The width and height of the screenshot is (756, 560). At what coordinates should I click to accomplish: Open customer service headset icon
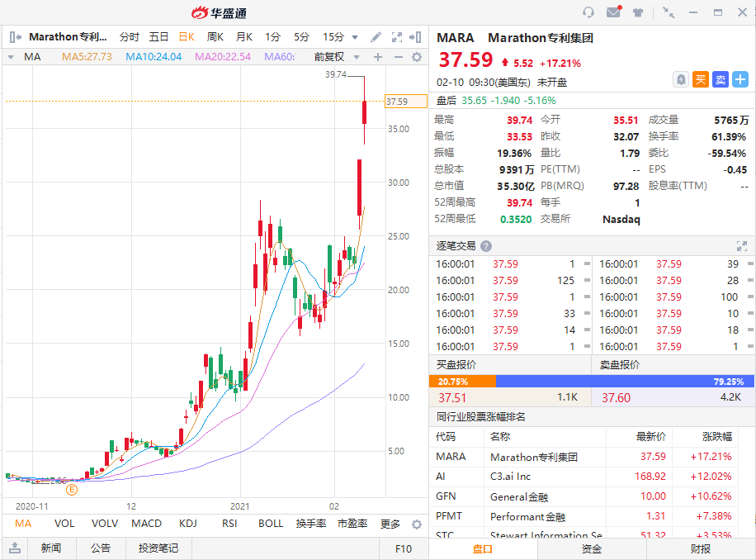588,12
